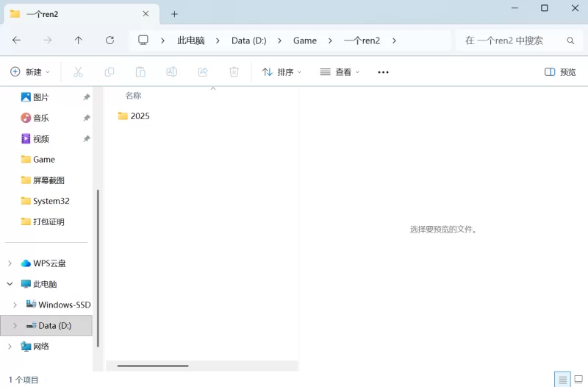Click chevron after Data (D:) in address bar
Viewport: 588px width, 387px height.
click(x=279, y=40)
